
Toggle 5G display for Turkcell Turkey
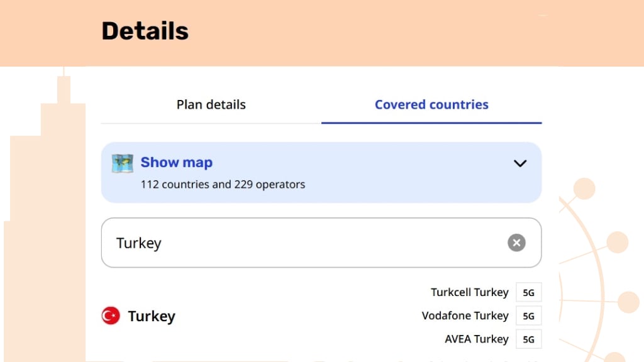pos(528,292)
